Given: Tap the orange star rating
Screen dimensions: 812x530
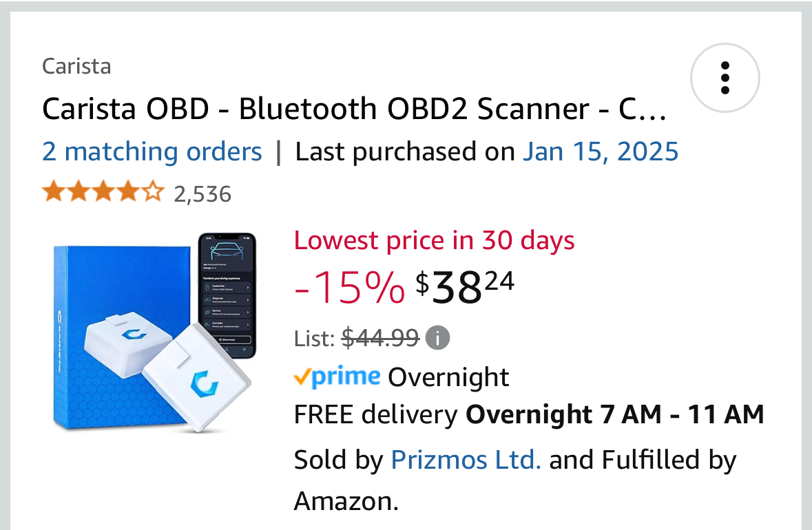Looking at the screenshot, I should tap(103, 192).
